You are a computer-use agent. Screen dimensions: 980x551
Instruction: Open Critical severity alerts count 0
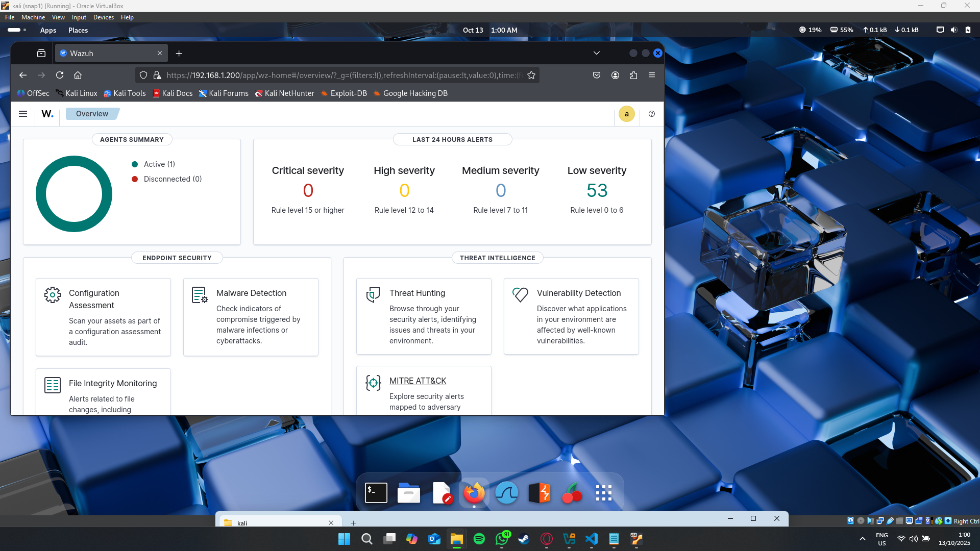(x=308, y=190)
